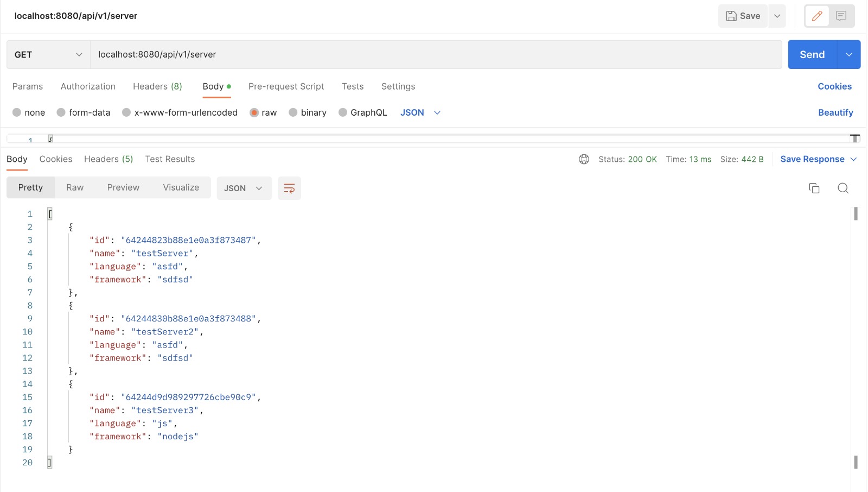Select the none body type
The width and height of the screenshot is (868, 492).
pyautogui.click(x=17, y=112)
